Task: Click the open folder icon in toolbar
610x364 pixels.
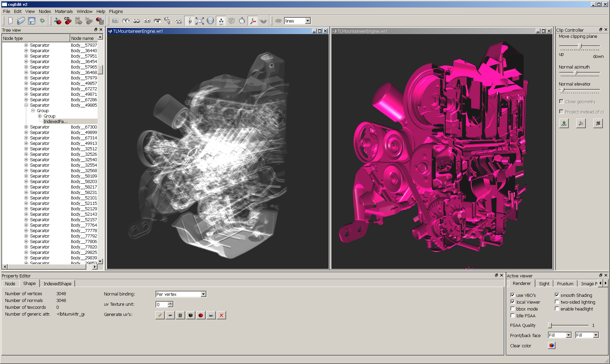Action: pyautogui.click(x=21, y=21)
